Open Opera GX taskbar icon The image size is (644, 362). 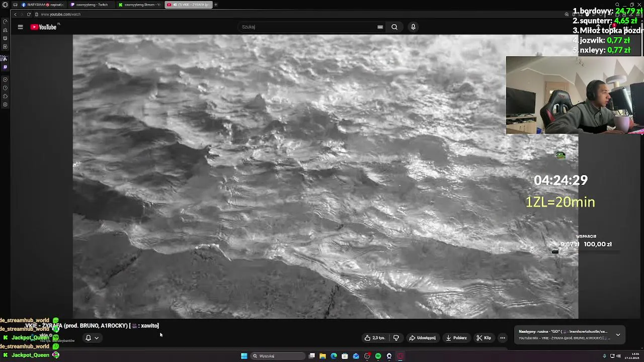(400, 356)
